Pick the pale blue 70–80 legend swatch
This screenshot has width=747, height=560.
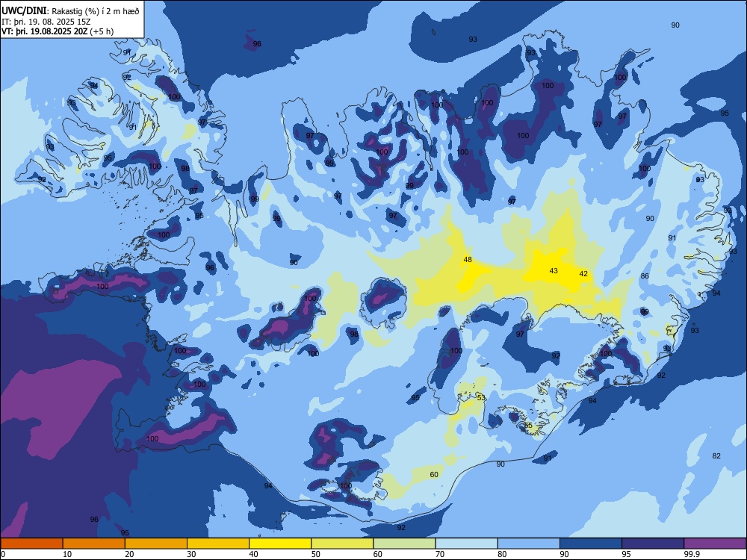466,544
